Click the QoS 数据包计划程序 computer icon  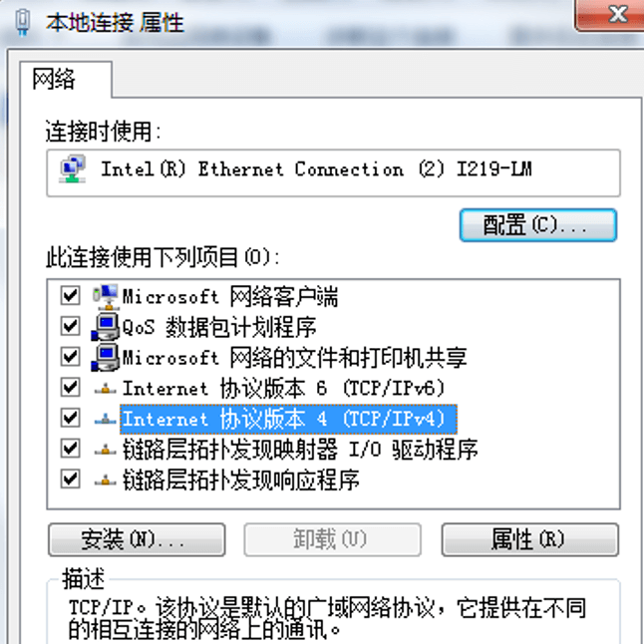coord(106,327)
